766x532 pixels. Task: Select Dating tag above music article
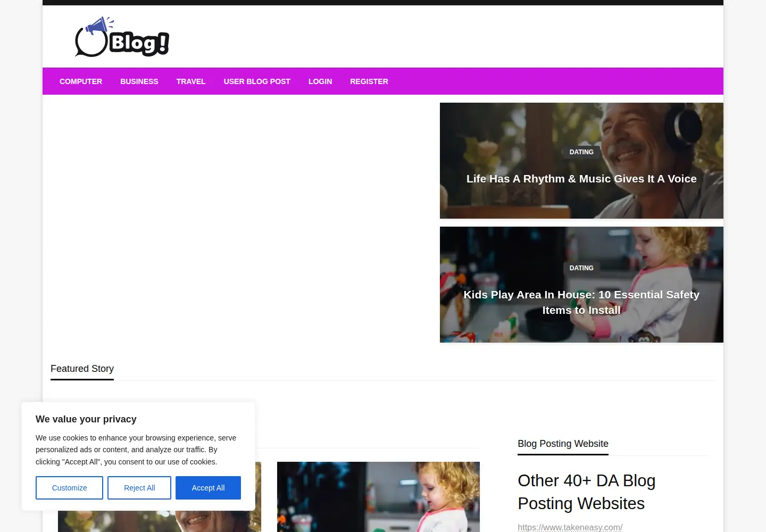point(581,152)
